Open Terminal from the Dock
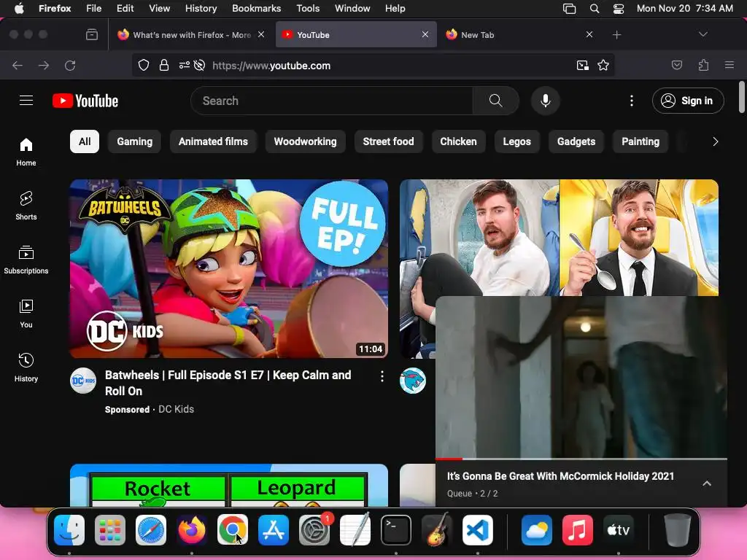The image size is (747, 560). point(396,530)
